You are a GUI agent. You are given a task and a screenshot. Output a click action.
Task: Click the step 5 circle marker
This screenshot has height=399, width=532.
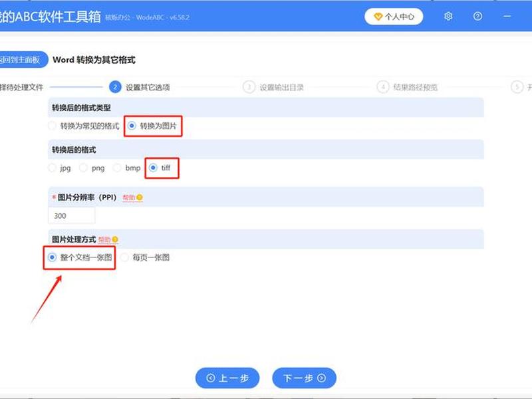click(x=517, y=87)
